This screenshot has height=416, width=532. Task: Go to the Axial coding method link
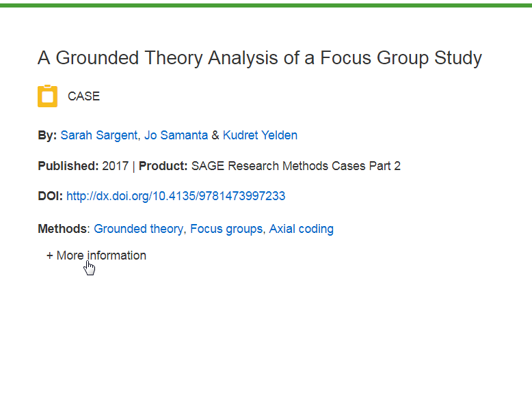[302, 229]
